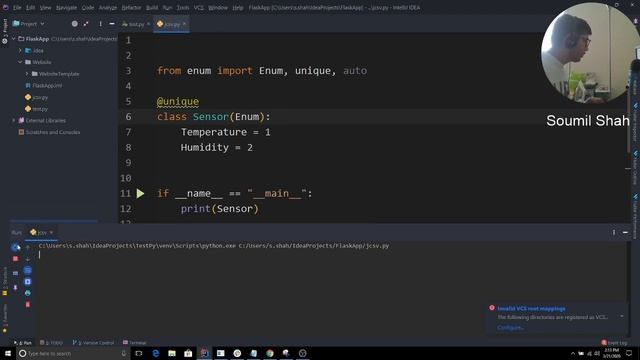Click the red error icon in the VCS notification
The height and width of the screenshot is (360, 640).
[492, 308]
